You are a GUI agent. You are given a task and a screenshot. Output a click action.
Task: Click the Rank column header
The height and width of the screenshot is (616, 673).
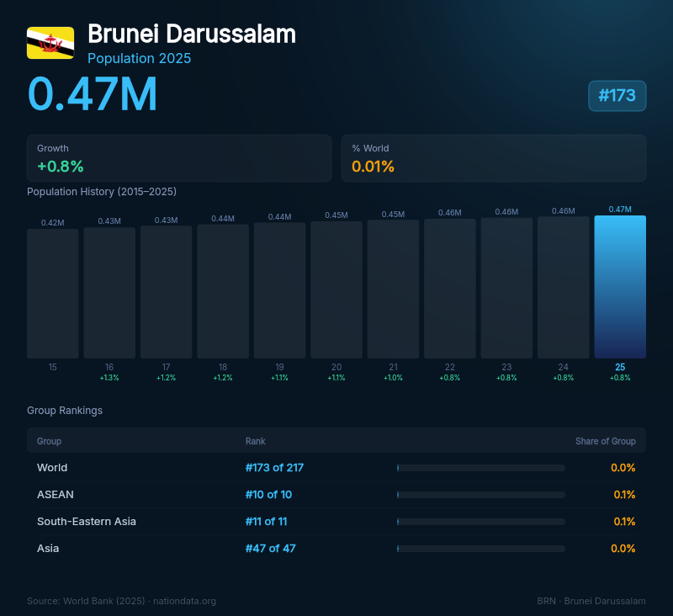pyautogui.click(x=256, y=441)
